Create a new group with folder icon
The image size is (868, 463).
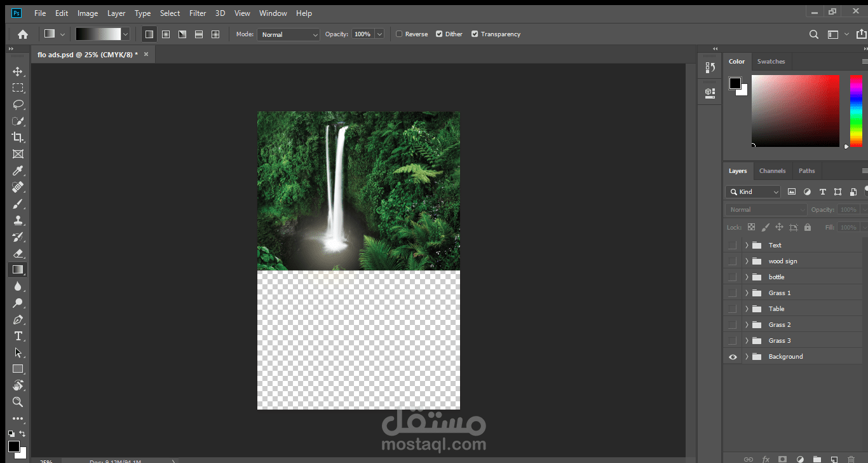[817, 459]
